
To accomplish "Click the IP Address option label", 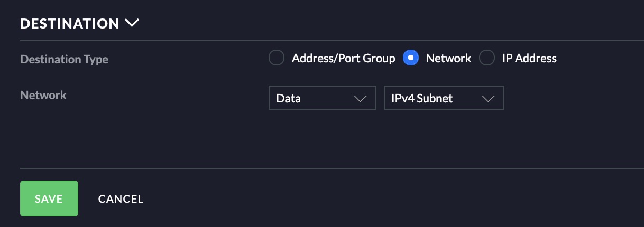I will pyautogui.click(x=529, y=58).
